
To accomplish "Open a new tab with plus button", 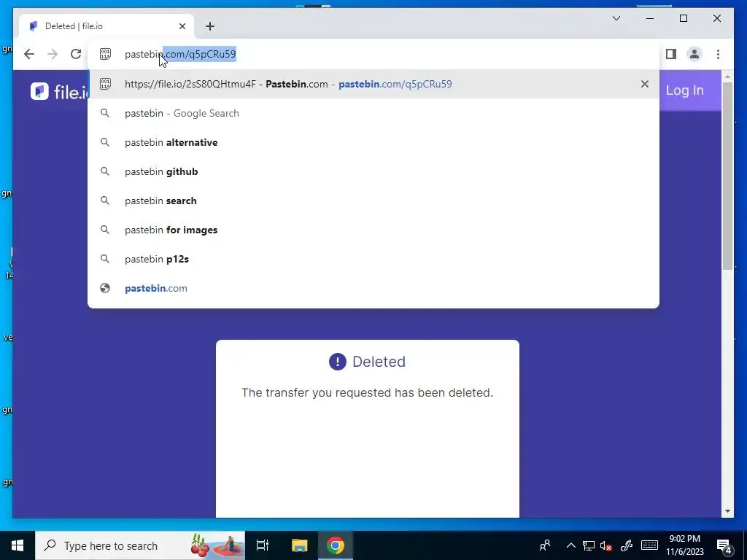I will coord(210,26).
